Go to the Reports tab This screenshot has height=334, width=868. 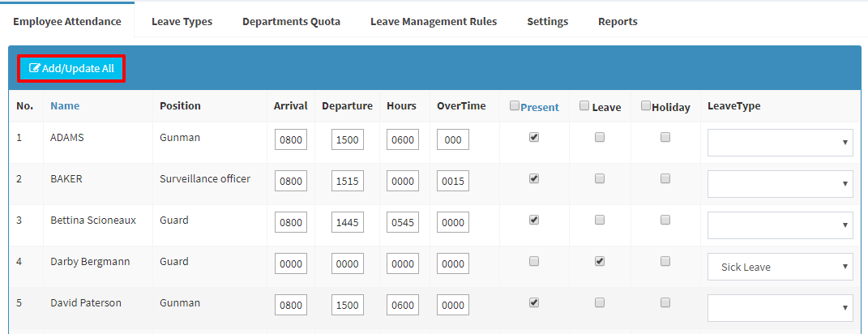point(618,22)
